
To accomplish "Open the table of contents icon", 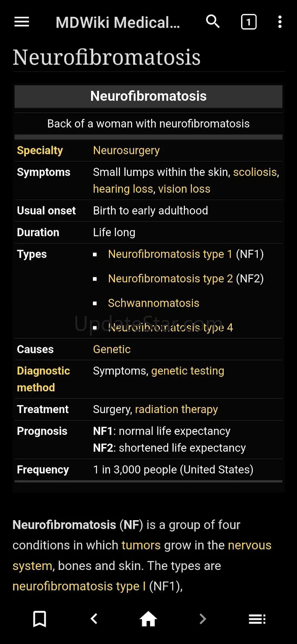I will (x=257, y=619).
